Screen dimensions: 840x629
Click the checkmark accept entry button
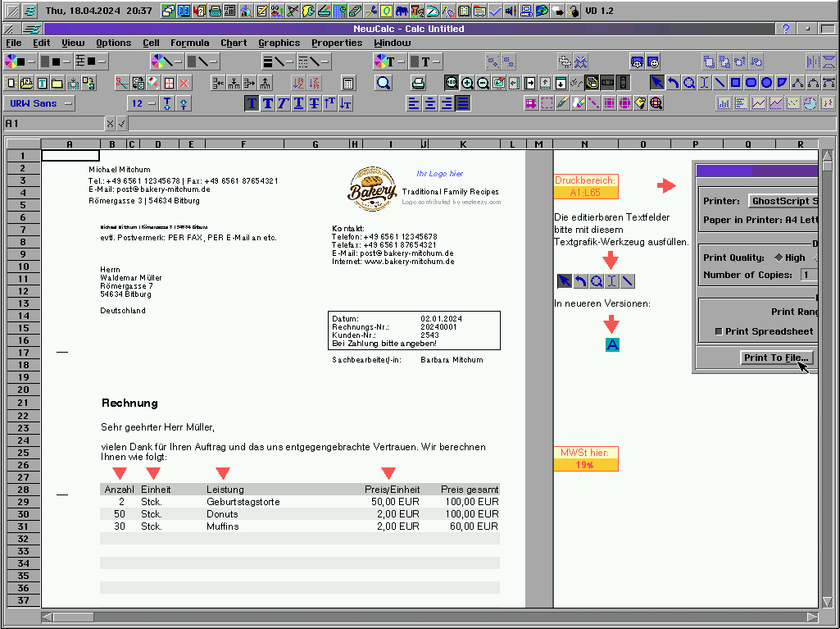[x=122, y=123]
